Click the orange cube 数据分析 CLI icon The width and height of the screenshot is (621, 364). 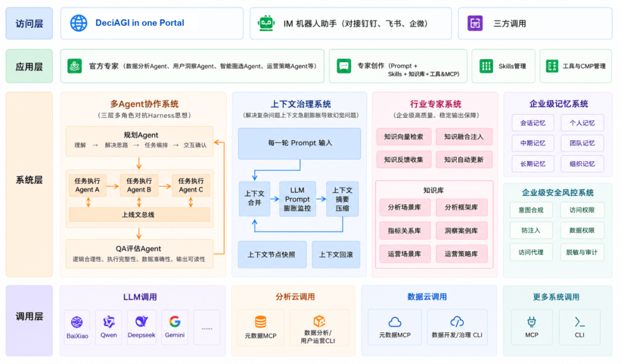(x=319, y=321)
